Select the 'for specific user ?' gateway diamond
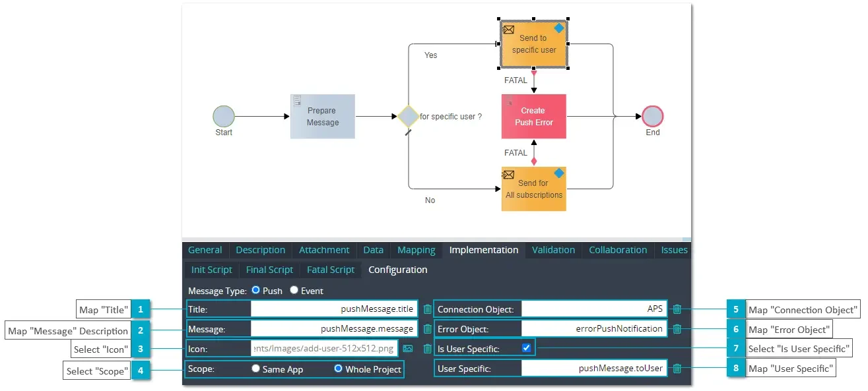The width and height of the screenshot is (868, 391). tap(408, 117)
